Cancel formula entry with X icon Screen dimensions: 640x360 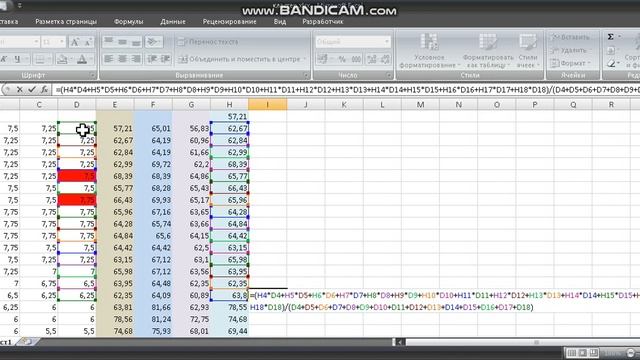pos(19,89)
